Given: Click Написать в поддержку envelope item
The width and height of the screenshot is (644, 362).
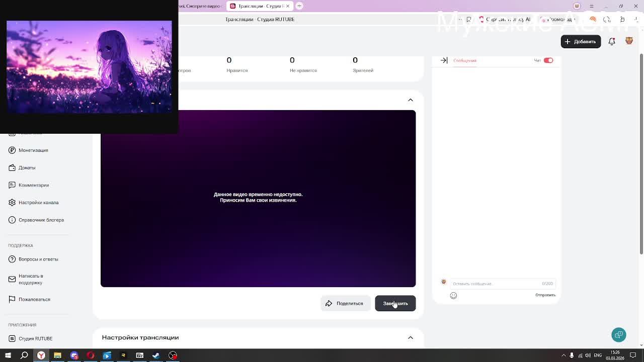Looking at the screenshot, I should pos(26,279).
